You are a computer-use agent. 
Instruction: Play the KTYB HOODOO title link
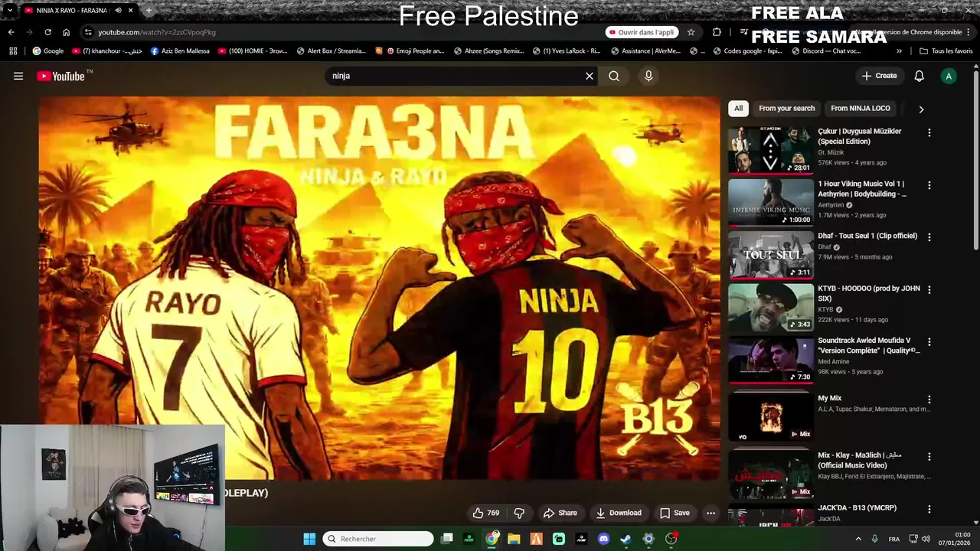(x=869, y=293)
